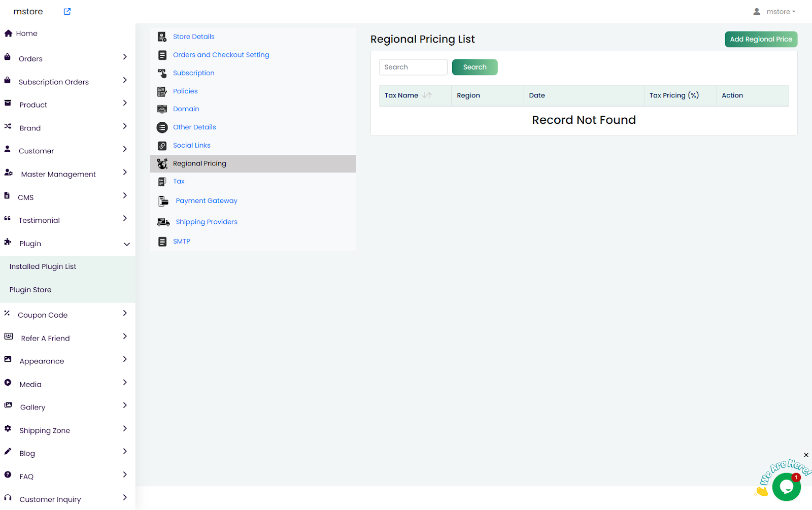Click the Store Details icon
The width and height of the screenshot is (812, 510).
click(x=162, y=37)
